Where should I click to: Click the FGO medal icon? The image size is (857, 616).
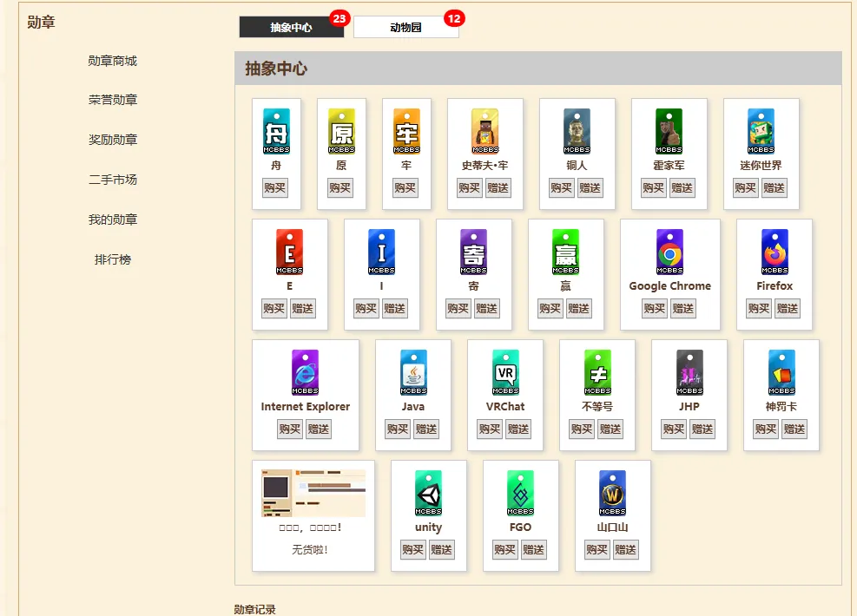click(x=520, y=493)
